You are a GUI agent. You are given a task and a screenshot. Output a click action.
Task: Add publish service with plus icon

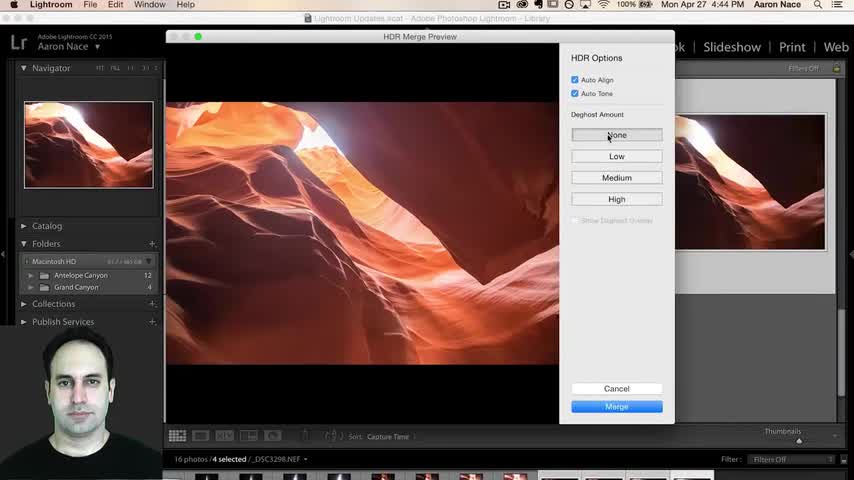point(152,322)
